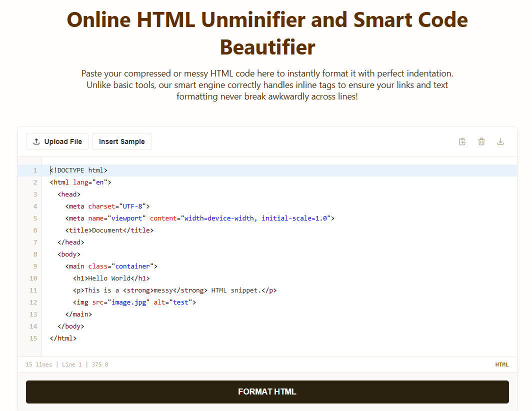Save the file with the download arrow icon

tap(500, 141)
